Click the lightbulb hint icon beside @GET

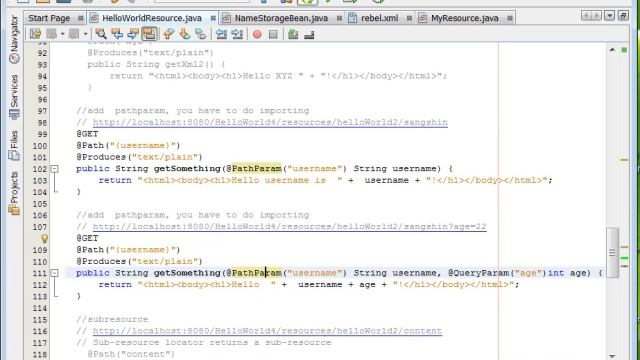(44, 238)
